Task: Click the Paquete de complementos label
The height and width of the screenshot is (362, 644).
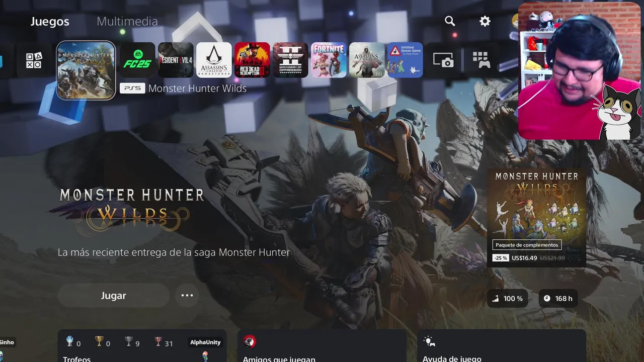Action: coord(527,245)
